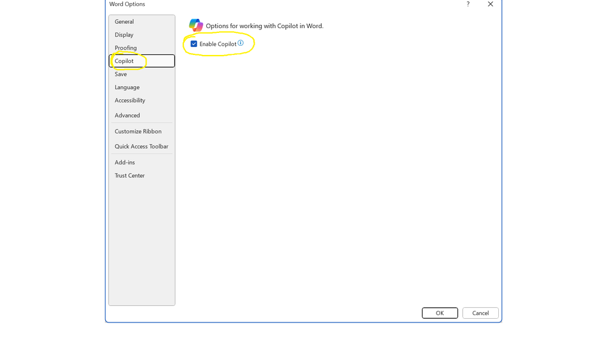
Task: Click Cancel to discard changes
Action: pos(481,313)
